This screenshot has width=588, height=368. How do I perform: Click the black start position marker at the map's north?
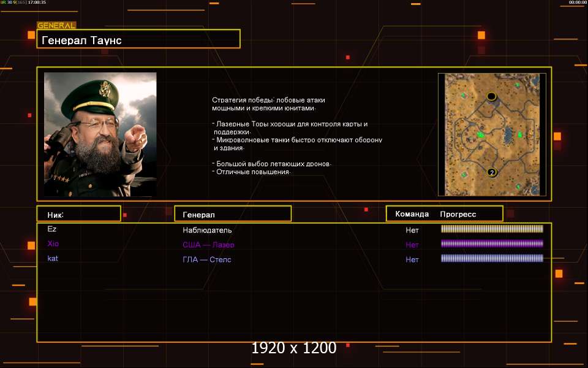(x=491, y=96)
